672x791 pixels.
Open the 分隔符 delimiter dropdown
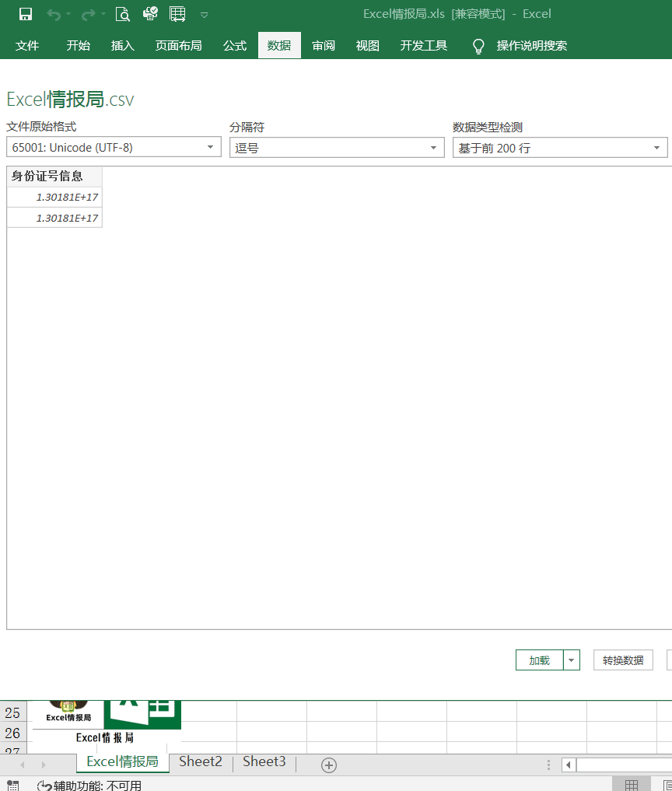(x=337, y=148)
